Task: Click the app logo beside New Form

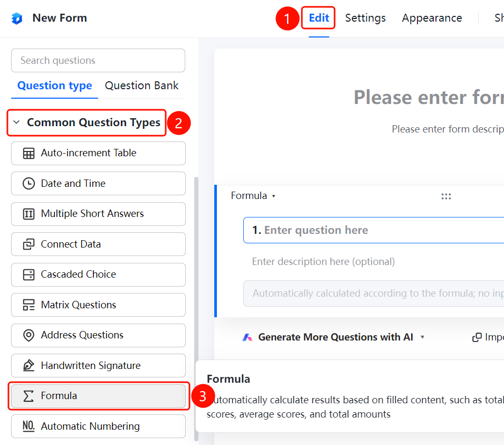Action: 17,18
